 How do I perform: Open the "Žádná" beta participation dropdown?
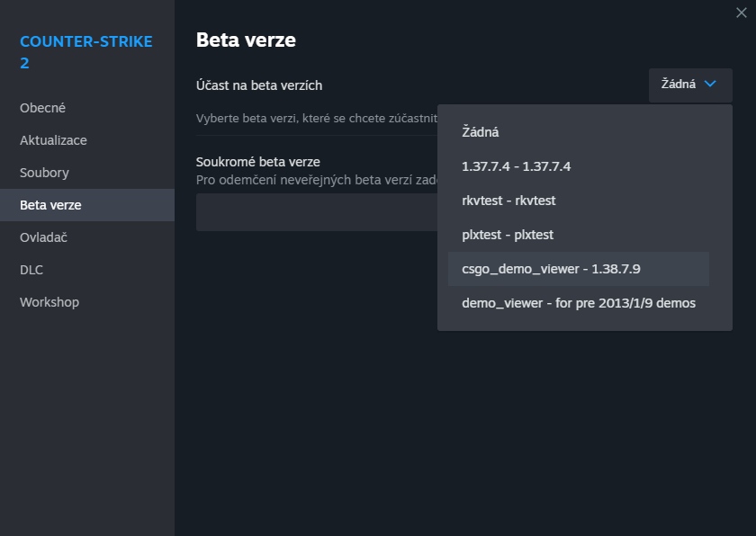(689, 85)
